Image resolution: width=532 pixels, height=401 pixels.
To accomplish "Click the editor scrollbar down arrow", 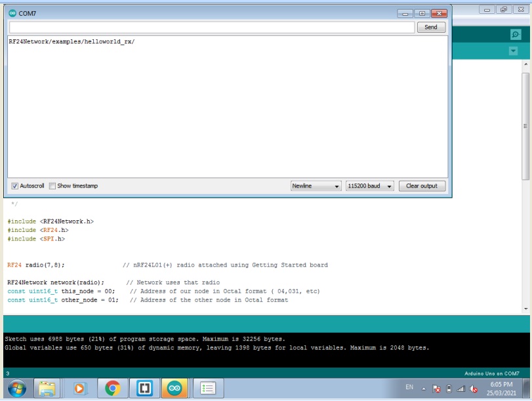I will (x=525, y=309).
